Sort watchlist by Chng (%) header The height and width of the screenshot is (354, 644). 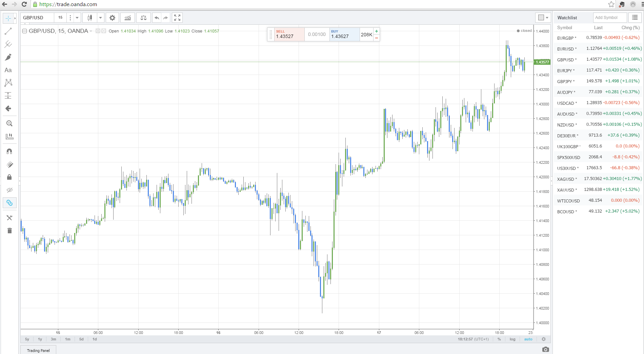pyautogui.click(x=630, y=28)
